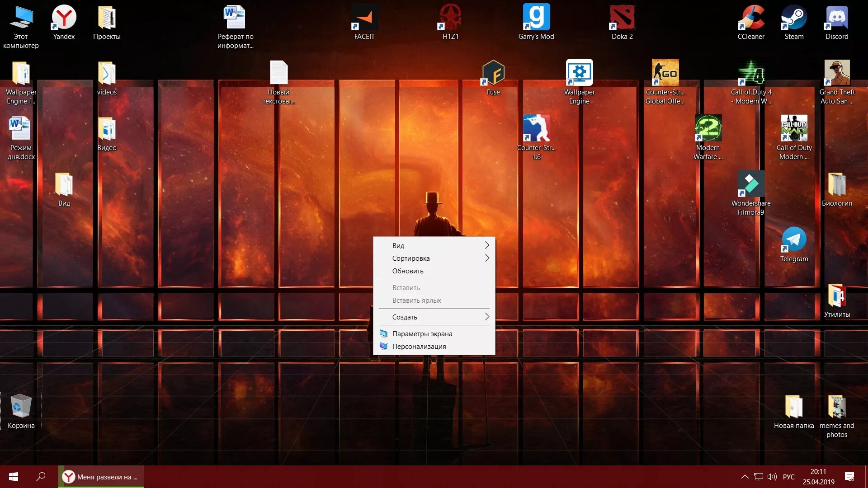Select the Корзина recycle bin icon

point(21,411)
